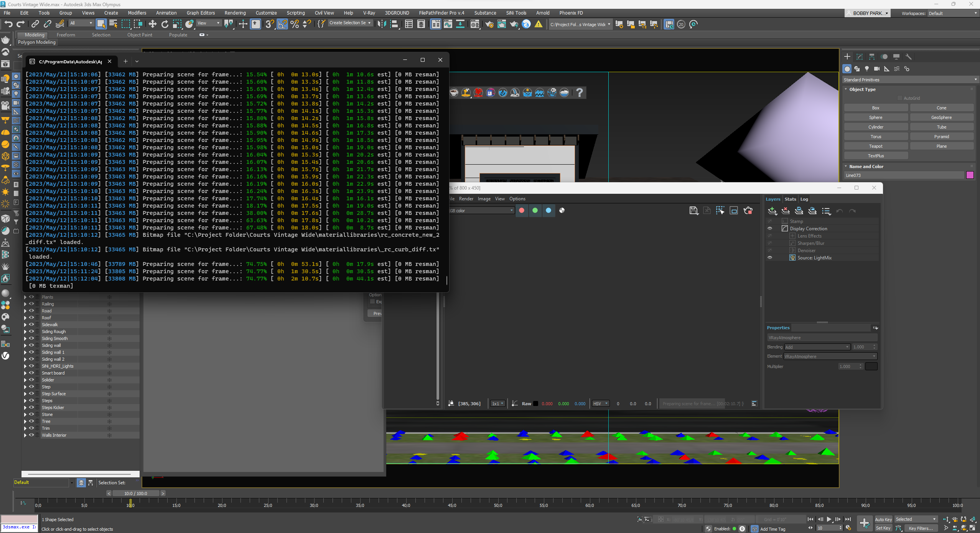Toggle visibility of Source: LightMix layer

coord(770,257)
